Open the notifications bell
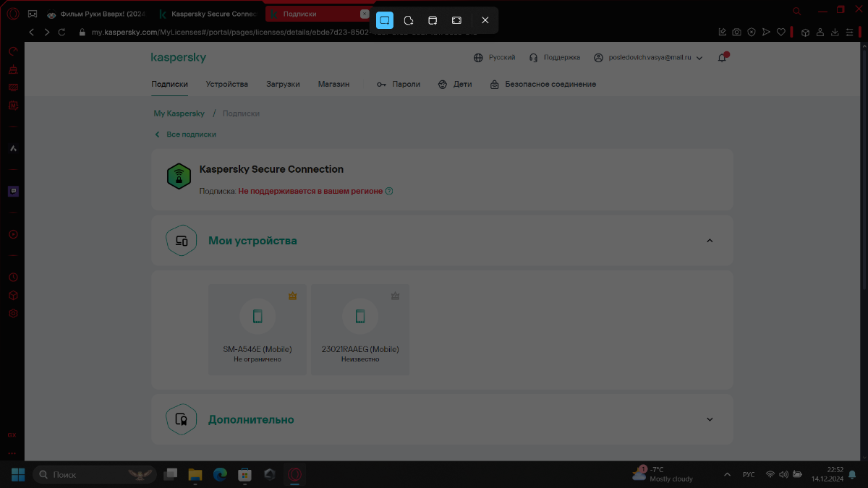This screenshot has width=868, height=488. click(722, 58)
